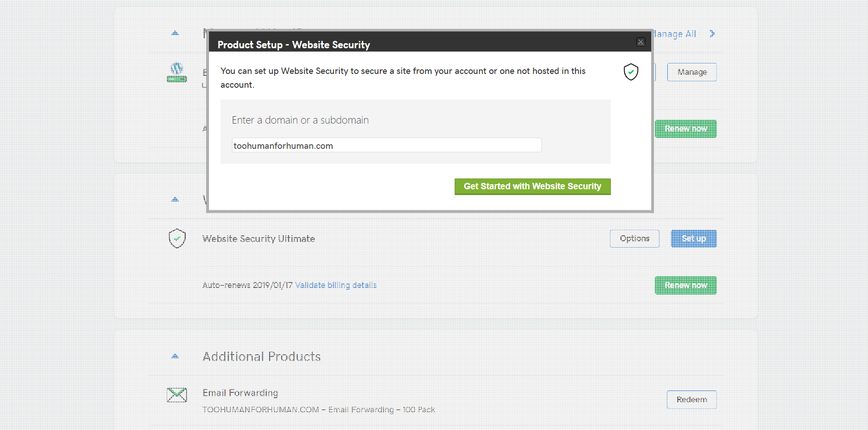Click the Email Forwarding envelope icon

coord(177,395)
